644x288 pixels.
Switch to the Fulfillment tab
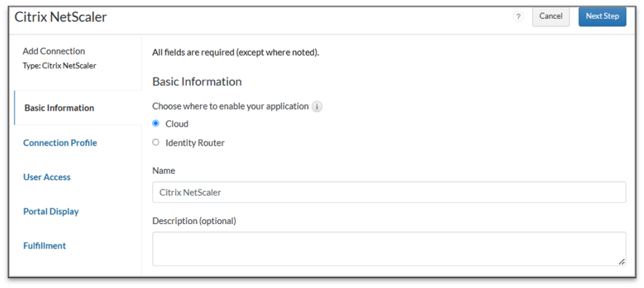coord(44,246)
